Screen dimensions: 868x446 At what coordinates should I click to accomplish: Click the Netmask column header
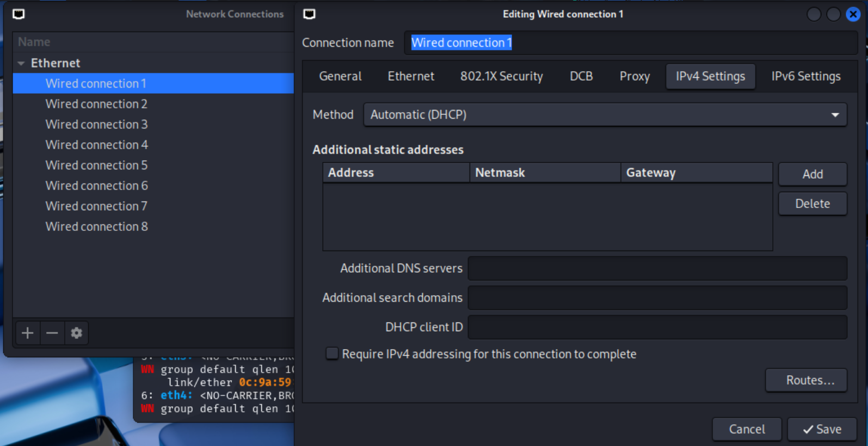545,173
